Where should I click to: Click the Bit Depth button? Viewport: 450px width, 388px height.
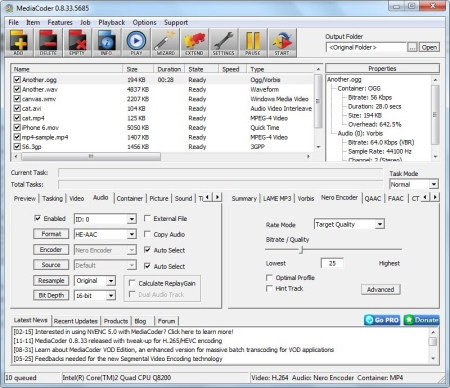click(51, 295)
